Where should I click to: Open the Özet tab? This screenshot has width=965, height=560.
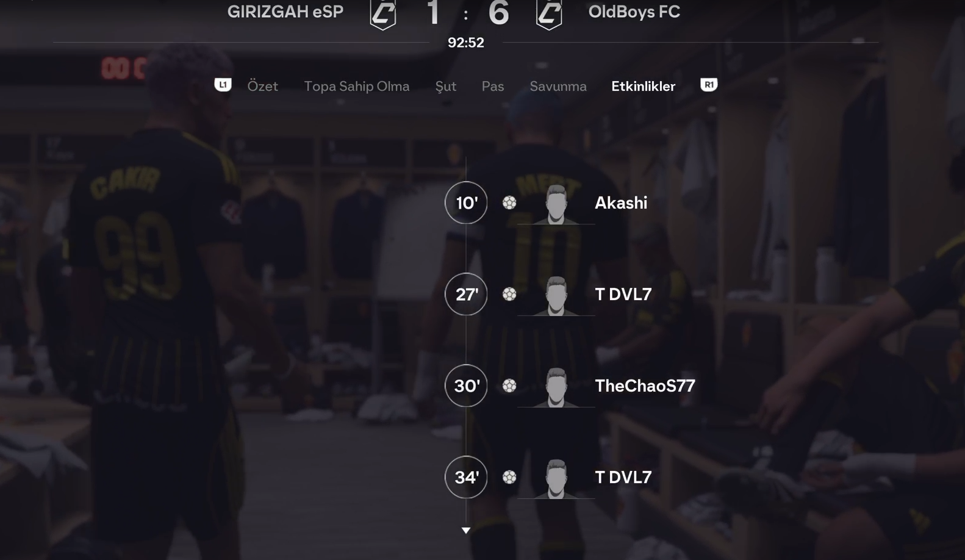pos(262,86)
